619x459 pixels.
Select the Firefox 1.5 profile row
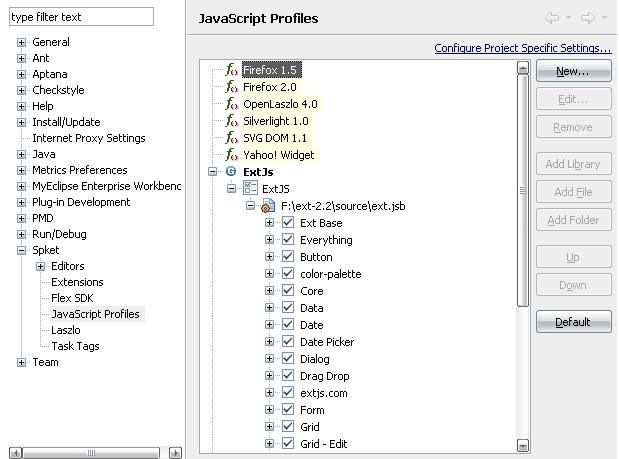[x=271, y=70]
